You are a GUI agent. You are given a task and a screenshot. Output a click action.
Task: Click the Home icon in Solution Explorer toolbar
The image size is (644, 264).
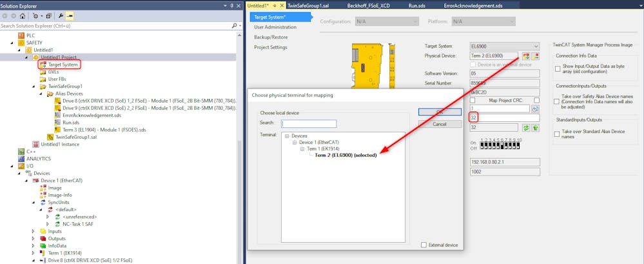[22, 16]
